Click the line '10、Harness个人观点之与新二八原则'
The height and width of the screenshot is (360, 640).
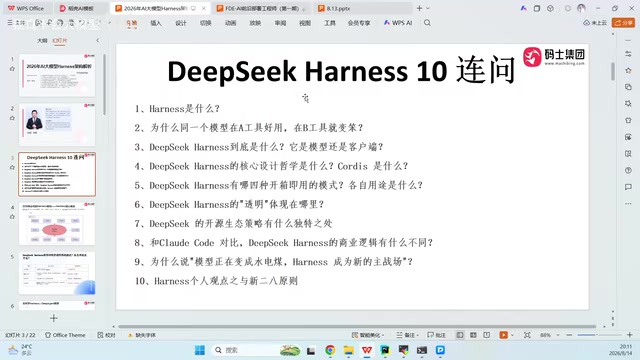(x=216, y=281)
